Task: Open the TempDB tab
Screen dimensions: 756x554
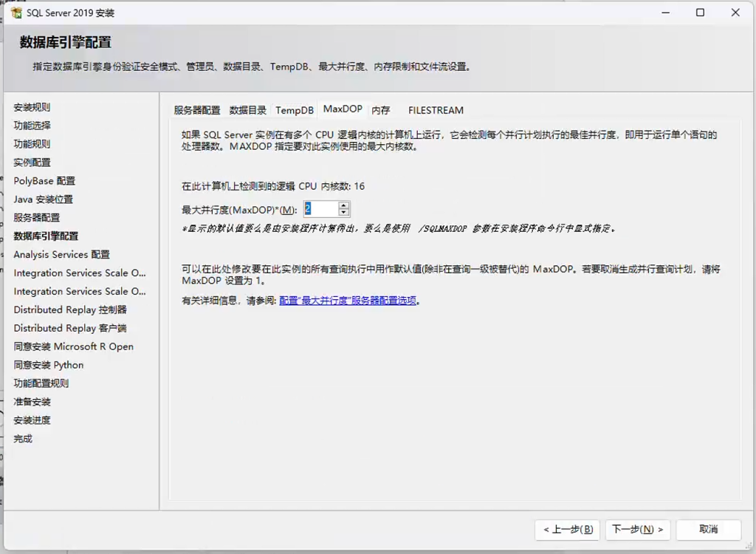Action: click(295, 111)
